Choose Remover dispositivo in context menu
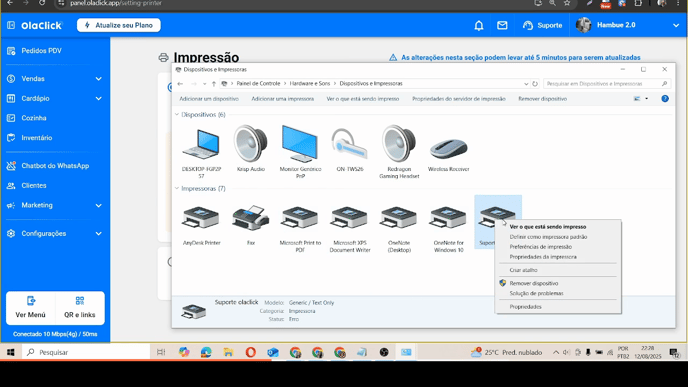 (x=534, y=283)
